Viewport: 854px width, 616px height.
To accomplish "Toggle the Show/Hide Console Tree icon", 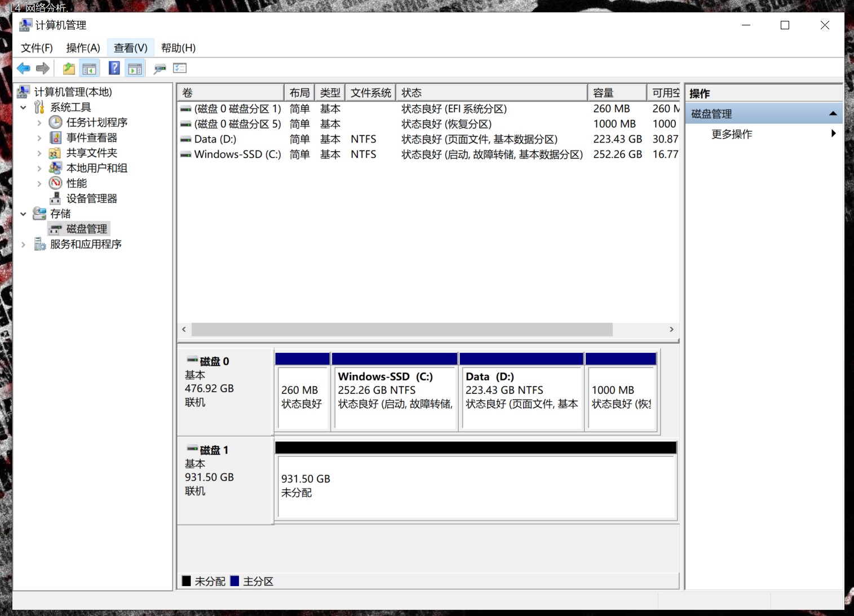I will pos(89,69).
